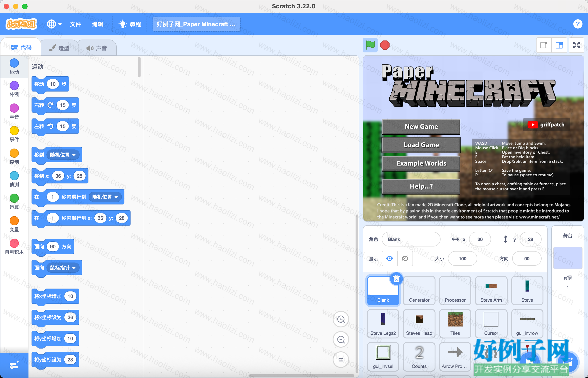Select the Tiles sprite
This screenshot has height=378, width=588.
coord(455,324)
